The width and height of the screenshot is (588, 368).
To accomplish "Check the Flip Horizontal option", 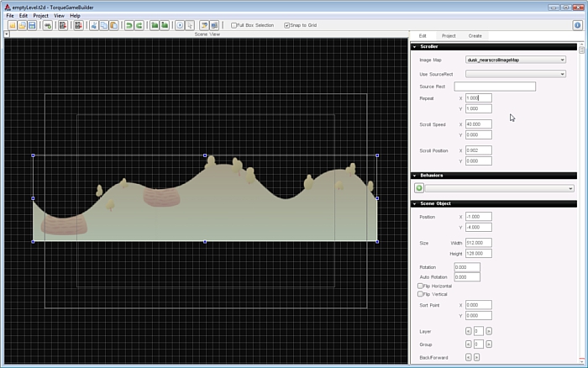I will coord(420,286).
